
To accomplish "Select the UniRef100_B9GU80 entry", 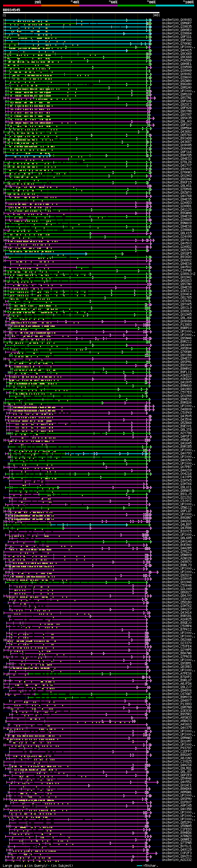I will (x=177, y=84).
